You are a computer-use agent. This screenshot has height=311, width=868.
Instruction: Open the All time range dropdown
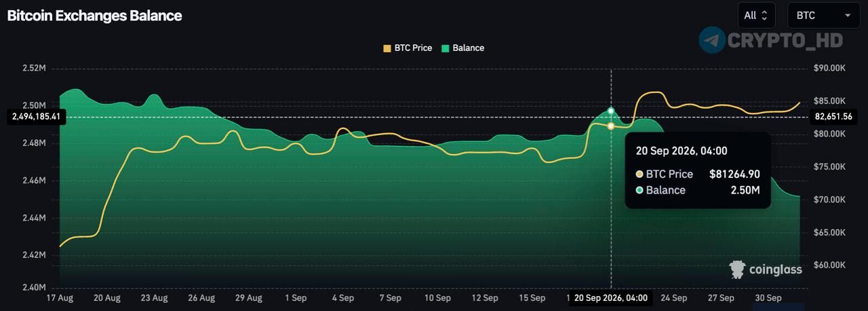(757, 15)
